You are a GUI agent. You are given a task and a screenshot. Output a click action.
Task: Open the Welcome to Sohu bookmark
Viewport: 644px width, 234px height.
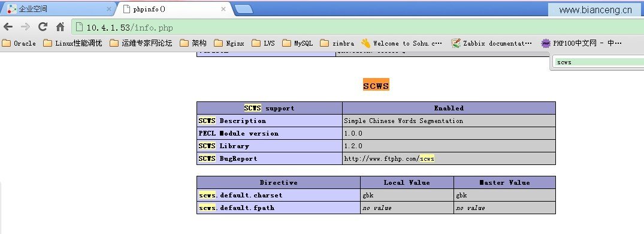point(402,43)
